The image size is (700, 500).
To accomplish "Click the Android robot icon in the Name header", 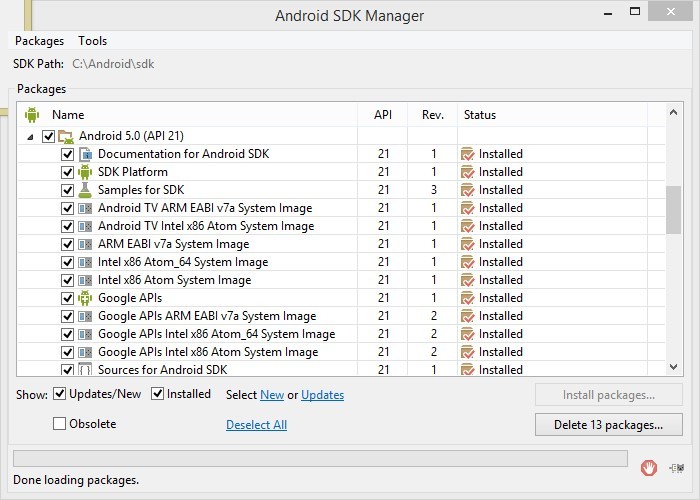I will 32,115.
